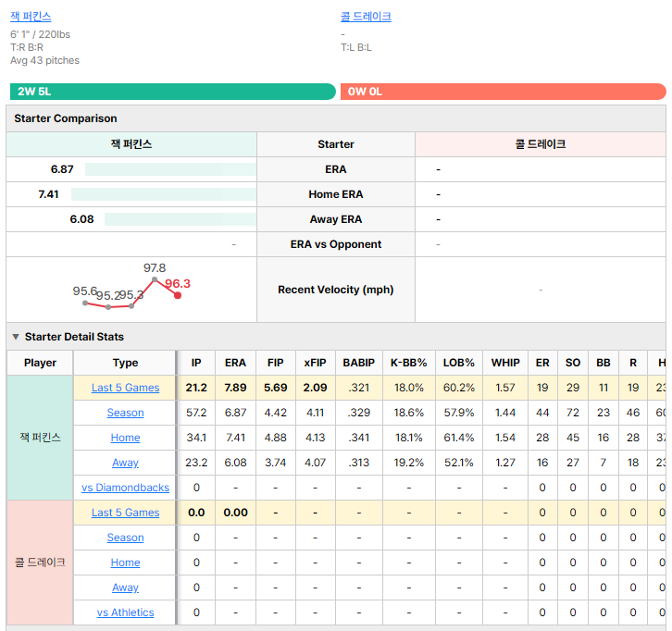Open the Away split link for 잭 퍼킨스
672x631 pixels.
click(x=125, y=463)
